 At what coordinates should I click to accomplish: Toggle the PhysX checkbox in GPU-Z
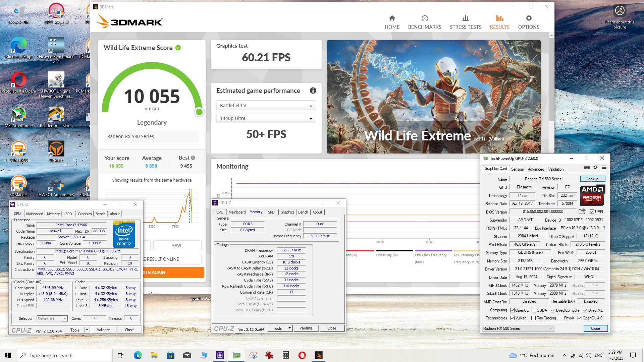(x=561, y=318)
